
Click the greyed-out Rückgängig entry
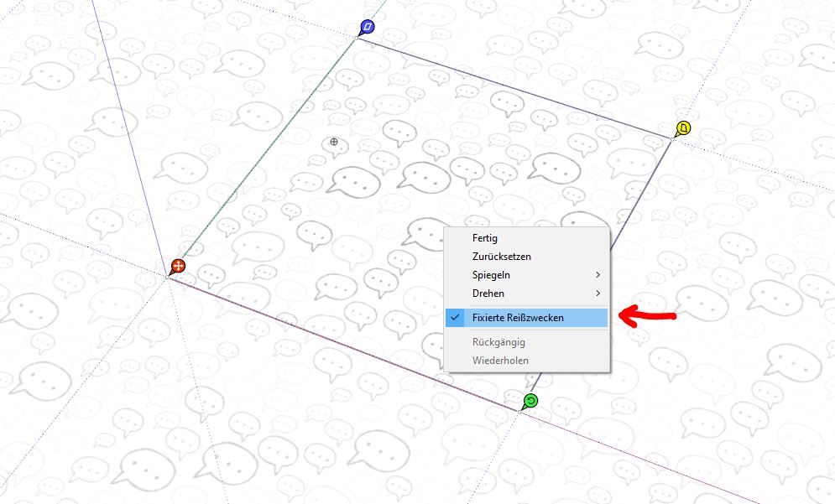(499, 342)
